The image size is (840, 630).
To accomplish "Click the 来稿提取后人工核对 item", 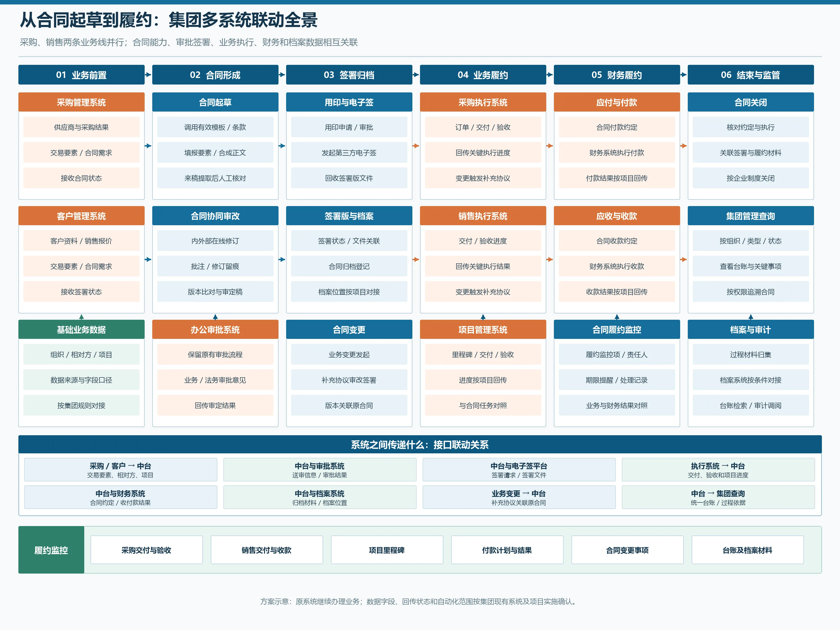I will (215, 178).
